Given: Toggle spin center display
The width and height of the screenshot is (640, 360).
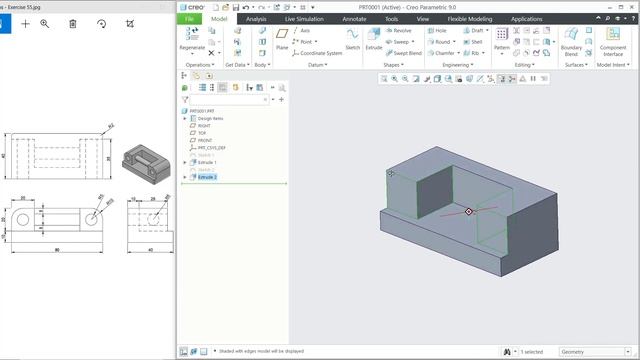Looking at the screenshot, I should (x=512, y=79).
